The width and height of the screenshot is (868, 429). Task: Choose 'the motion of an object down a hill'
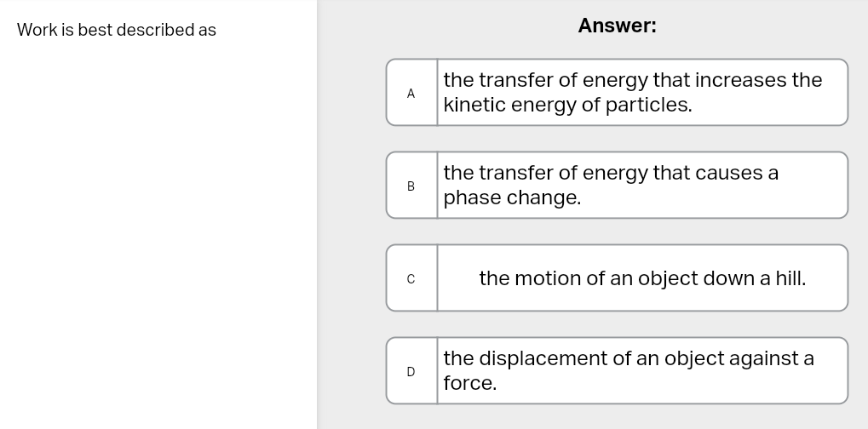(x=641, y=278)
